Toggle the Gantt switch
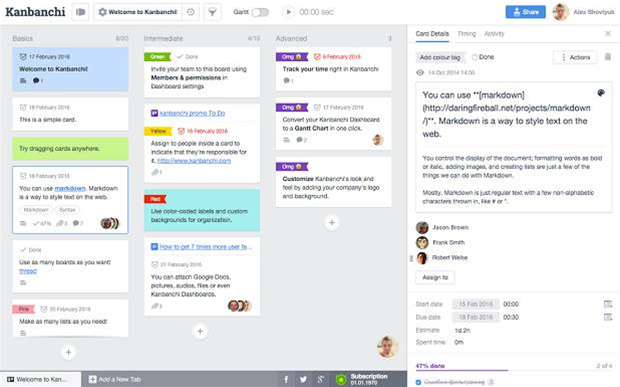The height and width of the screenshot is (387, 620). tap(260, 12)
